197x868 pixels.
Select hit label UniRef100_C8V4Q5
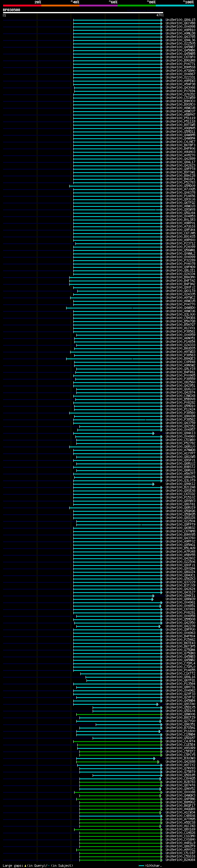tap(180, 778)
